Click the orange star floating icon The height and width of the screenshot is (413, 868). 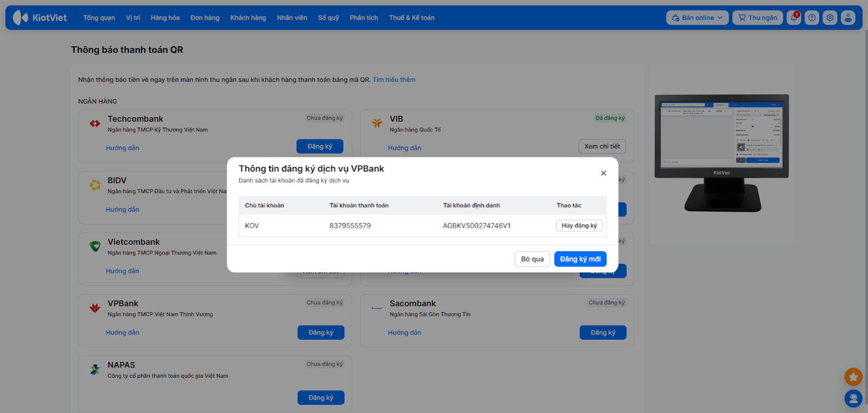click(x=853, y=377)
